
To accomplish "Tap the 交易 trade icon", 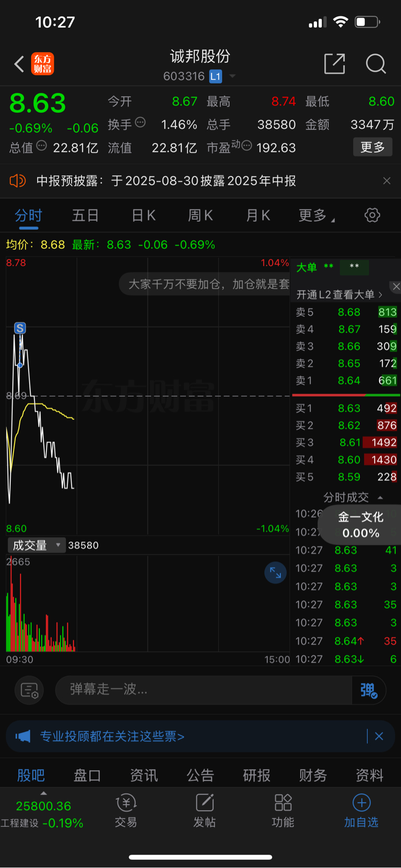I will [126, 811].
